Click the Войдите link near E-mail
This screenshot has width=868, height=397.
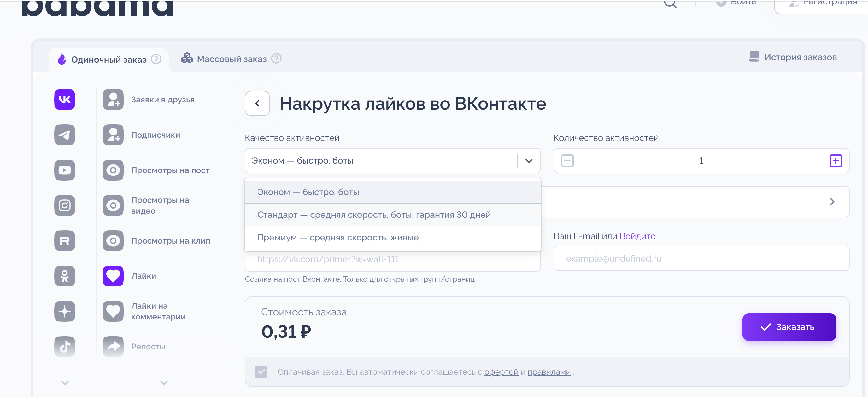[637, 236]
